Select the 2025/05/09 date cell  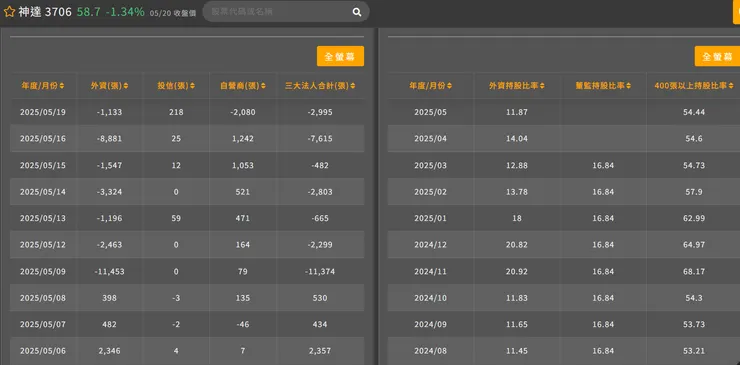43,272
